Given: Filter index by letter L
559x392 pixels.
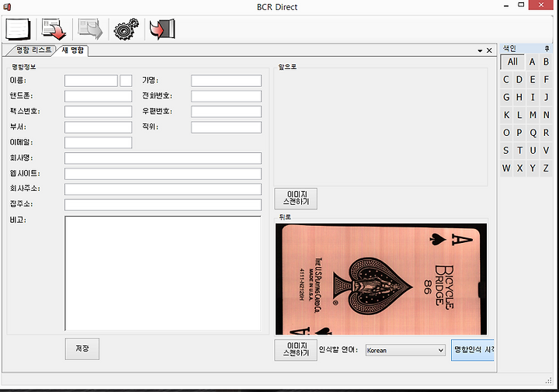Looking at the screenshot, I should [x=519, y=115].
